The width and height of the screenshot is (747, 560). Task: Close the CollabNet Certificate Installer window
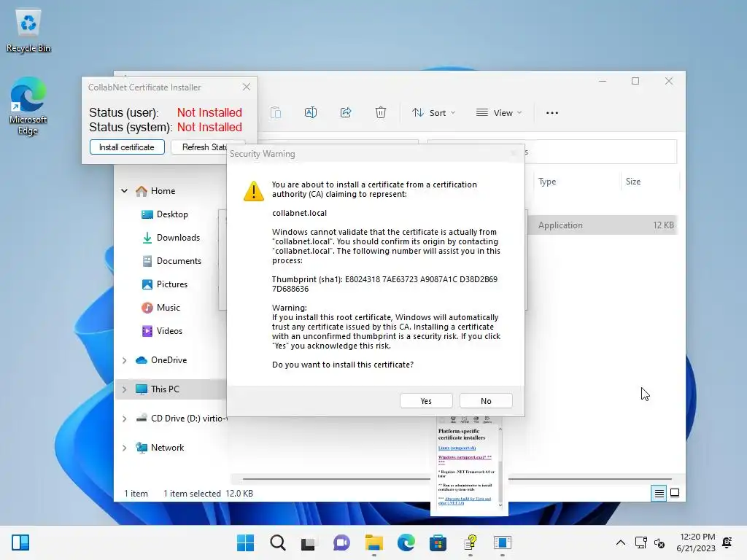click(247, 87)
